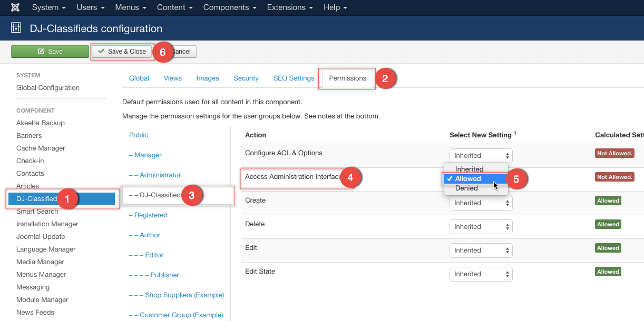Click the green Save button
644x321 pixels.
point(50,52)
